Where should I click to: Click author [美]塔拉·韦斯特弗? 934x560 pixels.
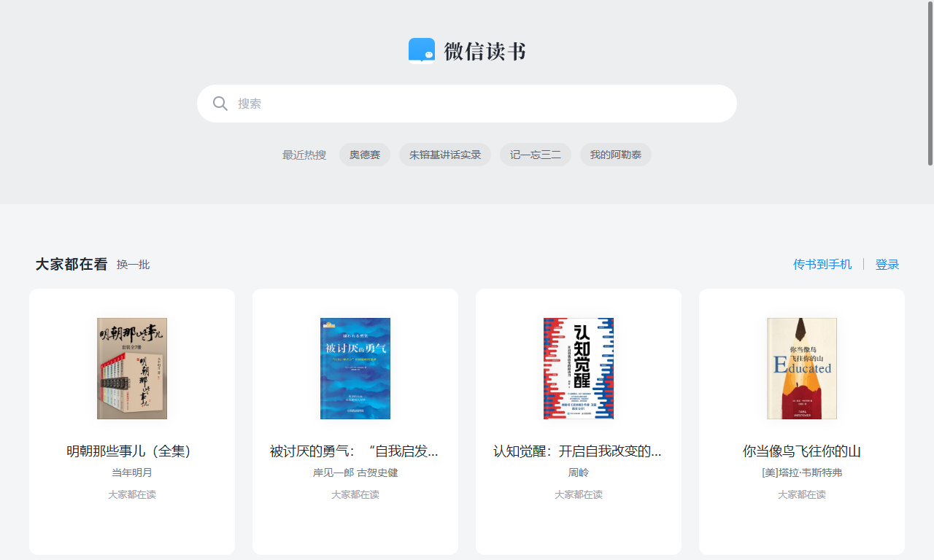click(802, 472)
